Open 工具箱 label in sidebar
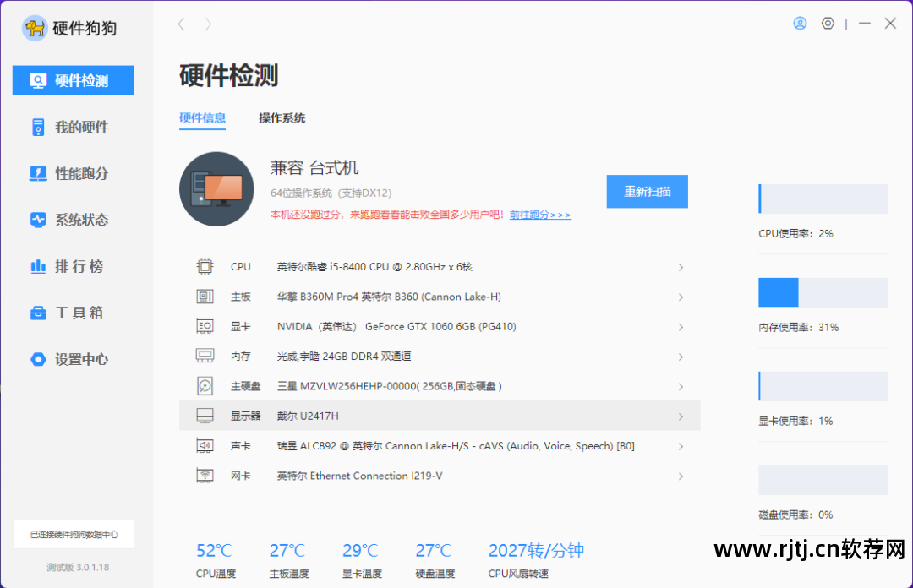Screen dimensions: 913x588 click(x=79, y=313)
